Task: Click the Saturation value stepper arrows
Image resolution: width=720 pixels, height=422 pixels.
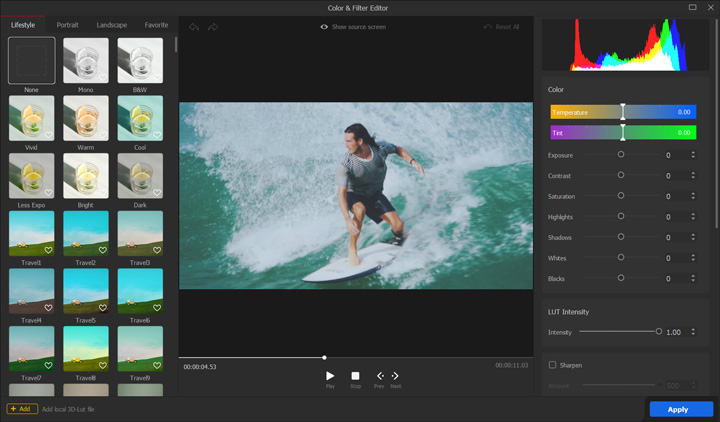Action: tap(693, 196)
